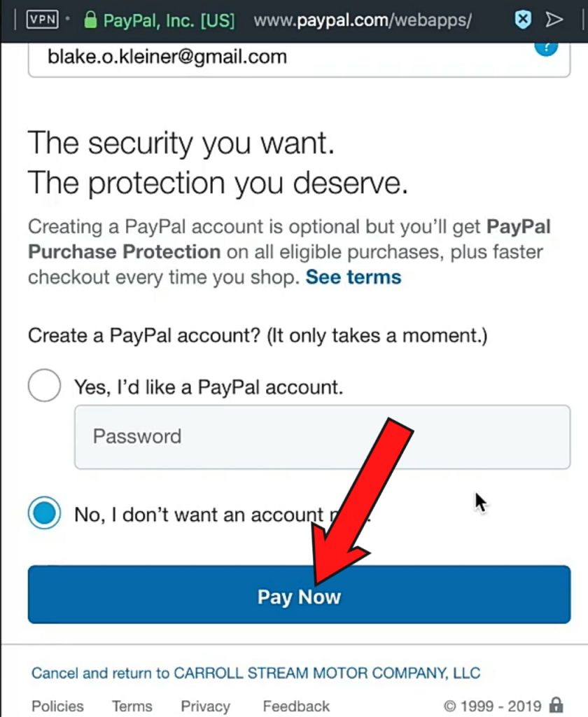Click the "Yes, I'd like a PayPal account" label text

coord(209,387)
